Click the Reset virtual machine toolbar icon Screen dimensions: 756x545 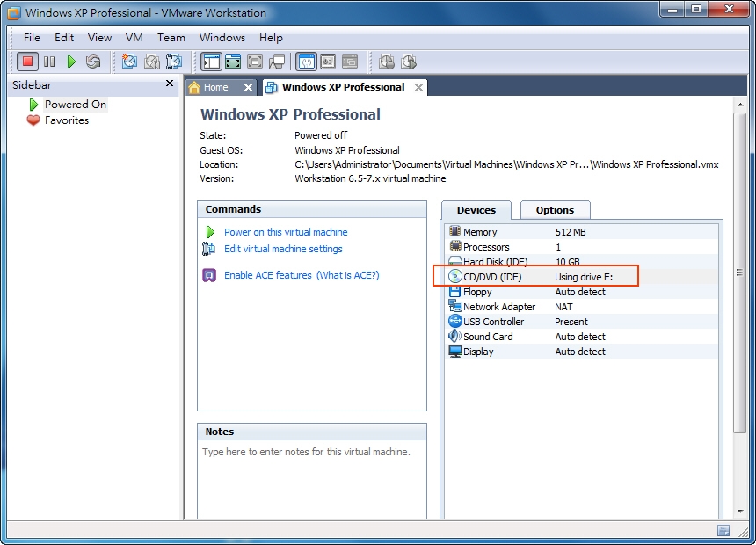click(93, 62)
